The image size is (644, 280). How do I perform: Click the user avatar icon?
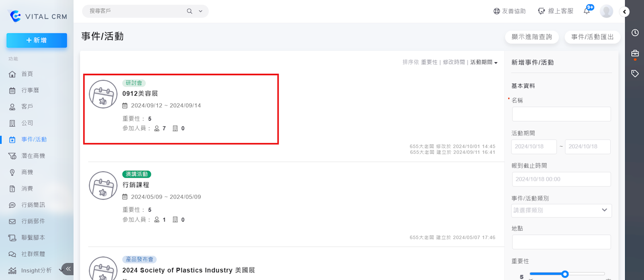point(606,11)
